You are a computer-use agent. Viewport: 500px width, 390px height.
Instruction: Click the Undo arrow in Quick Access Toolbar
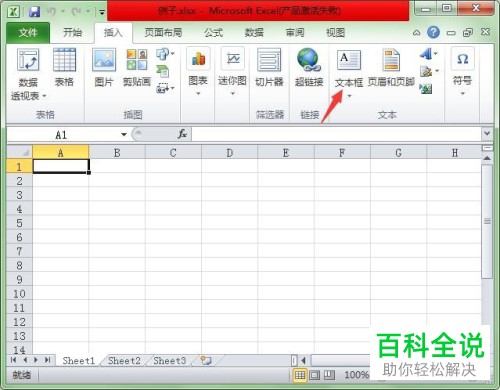[x=52, y=12]
